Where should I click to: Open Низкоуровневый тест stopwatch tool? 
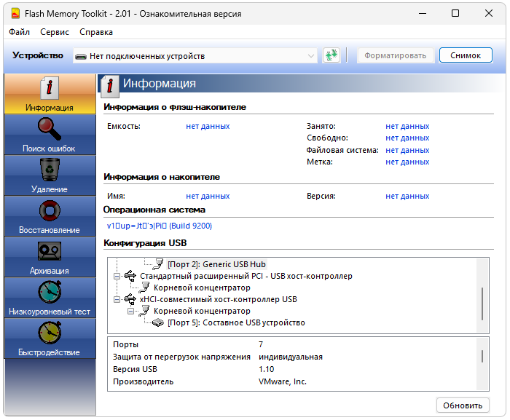tap(50, 298)
